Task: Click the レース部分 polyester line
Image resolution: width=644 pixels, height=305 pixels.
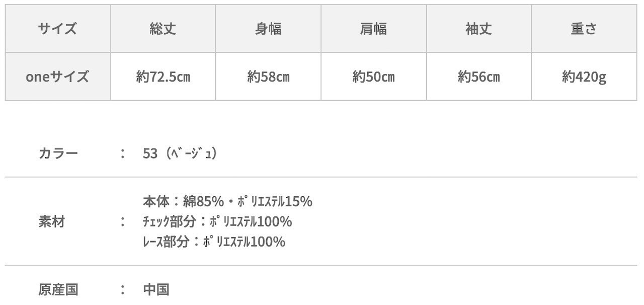Action: click(214, 242)
